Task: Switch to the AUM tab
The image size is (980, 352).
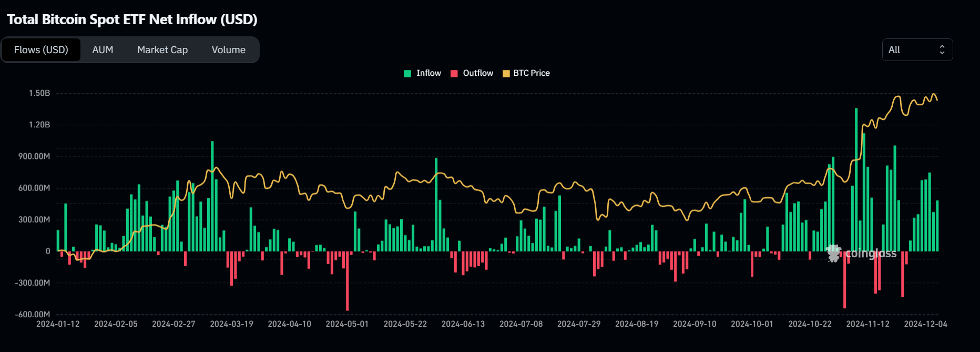Action: 103,50
